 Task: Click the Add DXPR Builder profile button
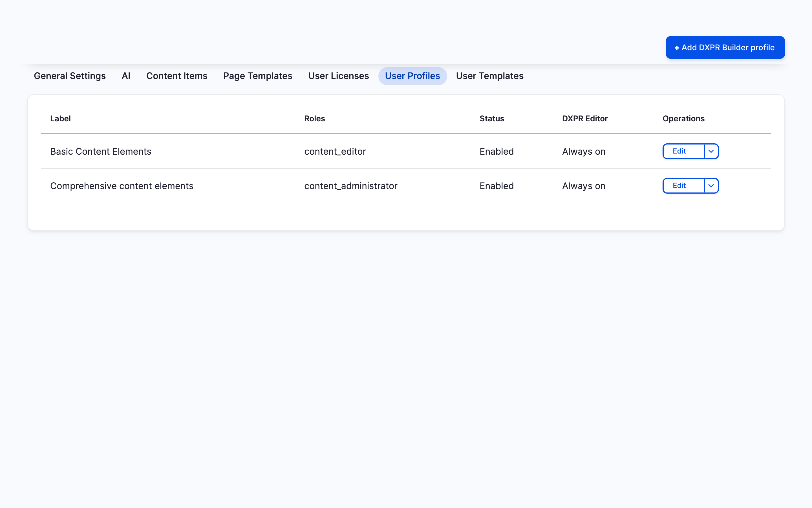pyautogui.click(x=725, y=47)
